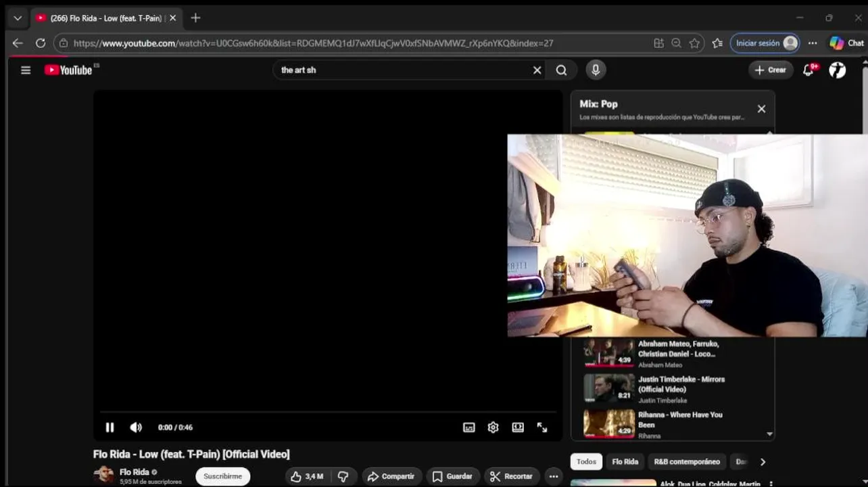The image size is (868, 487).
Task: Select the Flo Rida filter chip
Action: tap(625, 461)
